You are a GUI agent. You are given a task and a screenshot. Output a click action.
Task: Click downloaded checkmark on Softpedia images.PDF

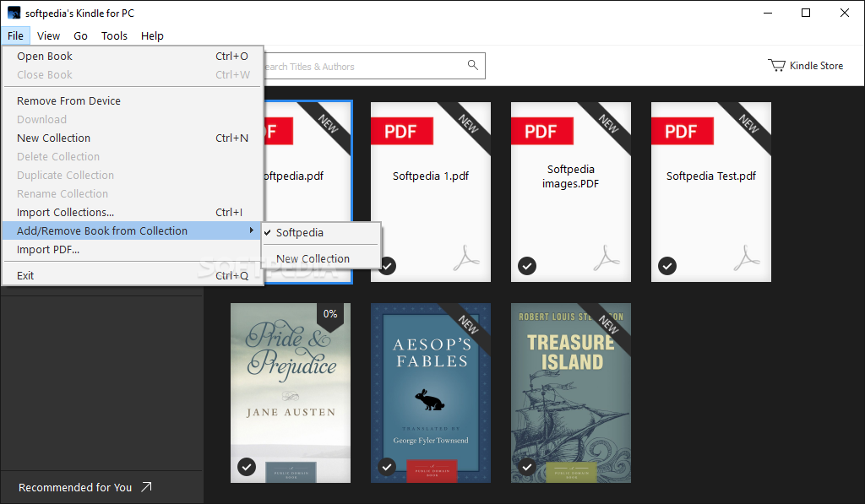527,266
